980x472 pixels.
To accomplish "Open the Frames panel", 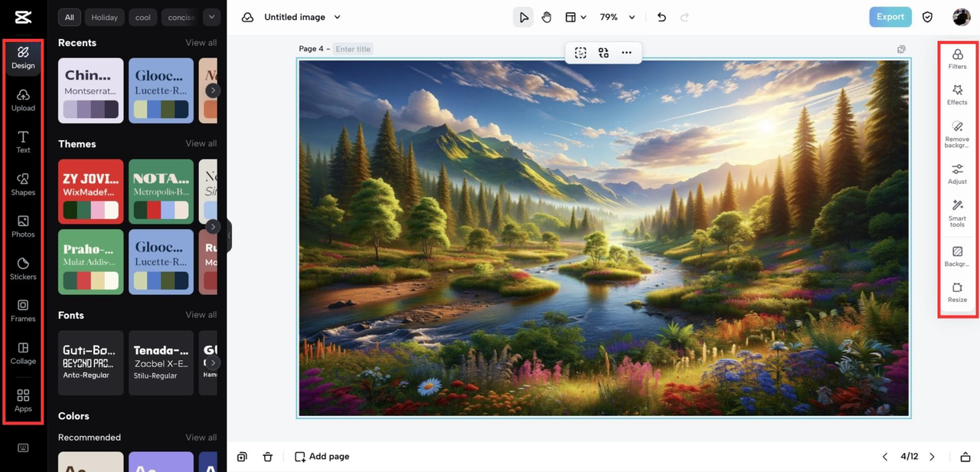I will click(x=23, y=311).
